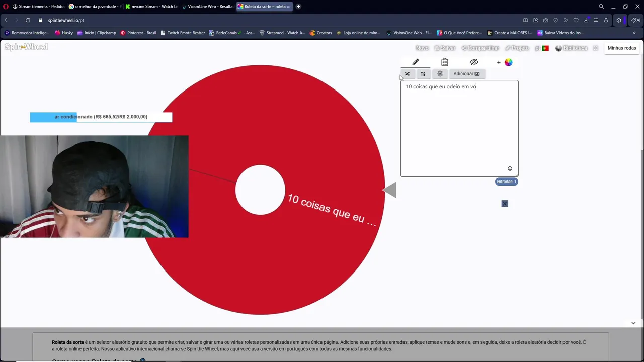
Task: Sort the entries alphabetically
Action: point(423,74)
